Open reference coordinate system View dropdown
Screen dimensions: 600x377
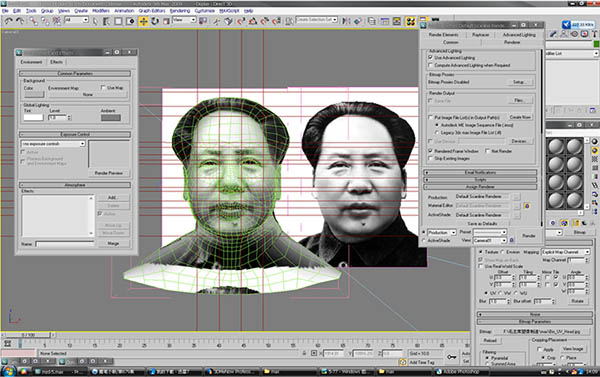[x=184, y=20]
